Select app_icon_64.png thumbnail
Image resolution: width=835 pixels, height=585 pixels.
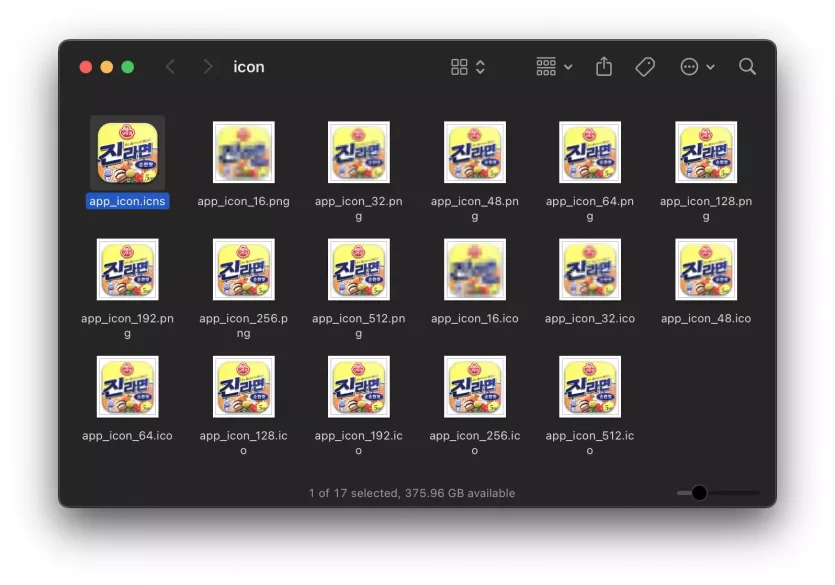(x=590, y=152)
